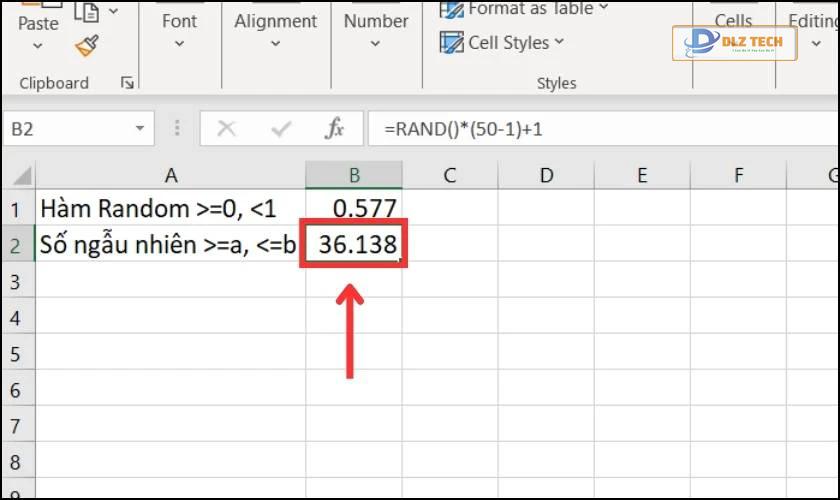The width and height of the screenshot is (840, 500).
Task: Select column D header
Action: tap(546, 175)
